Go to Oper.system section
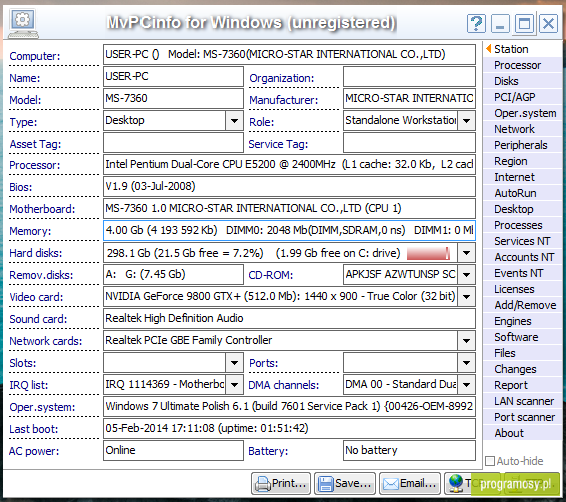The image size is (566, 502). tap(522, 113)
